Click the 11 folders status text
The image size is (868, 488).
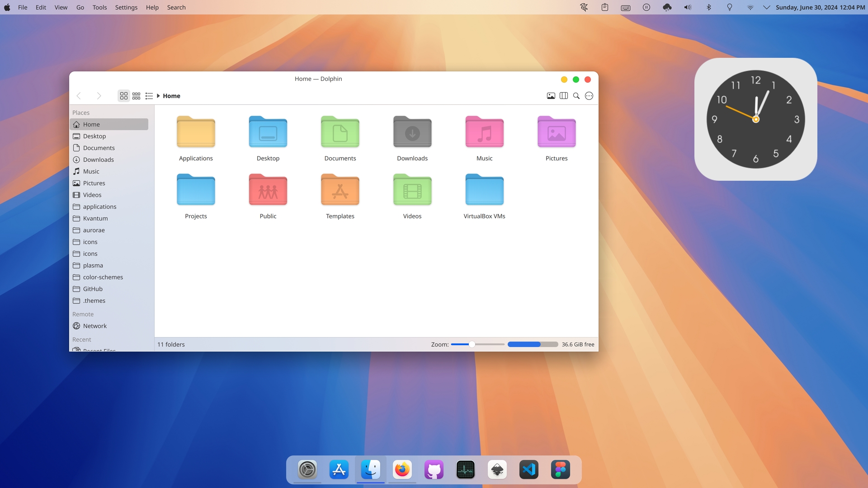pyautogui.click(x=171, y=344)
